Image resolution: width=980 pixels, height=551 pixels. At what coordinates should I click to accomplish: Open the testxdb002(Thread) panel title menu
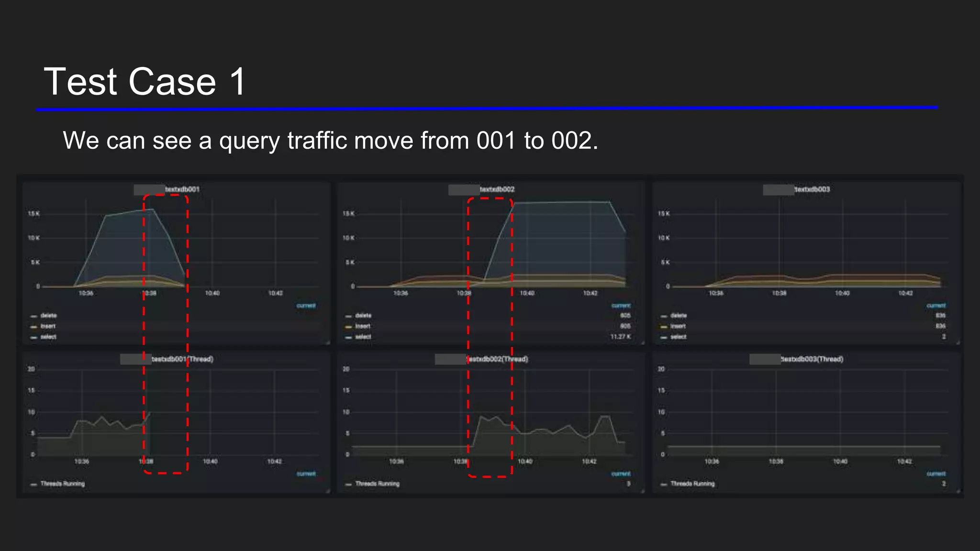coord(497,359)
